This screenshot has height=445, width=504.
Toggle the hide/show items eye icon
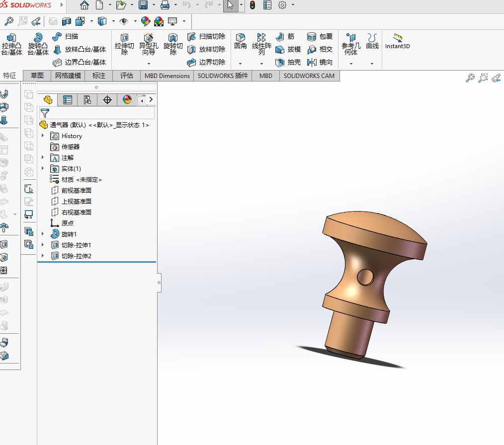click(x=124, y=21)
